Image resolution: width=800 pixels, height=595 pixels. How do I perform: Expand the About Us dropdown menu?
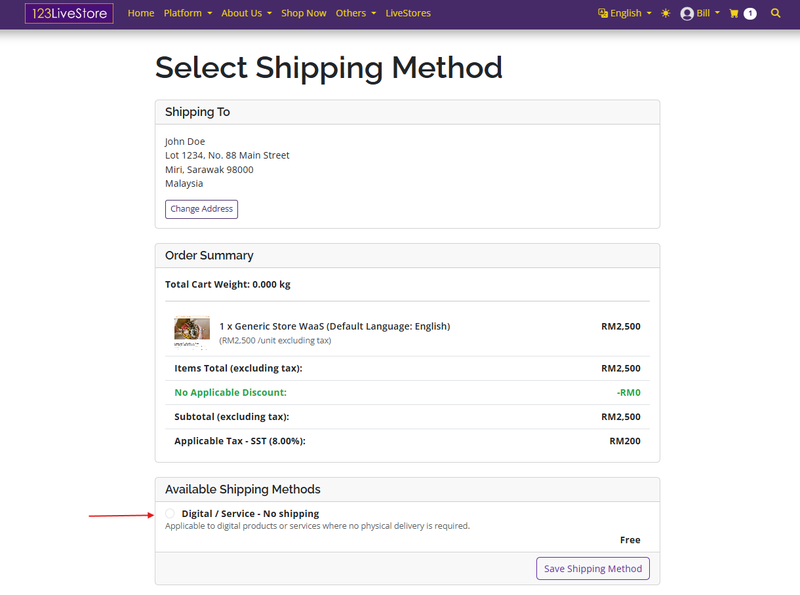[246, 14]
